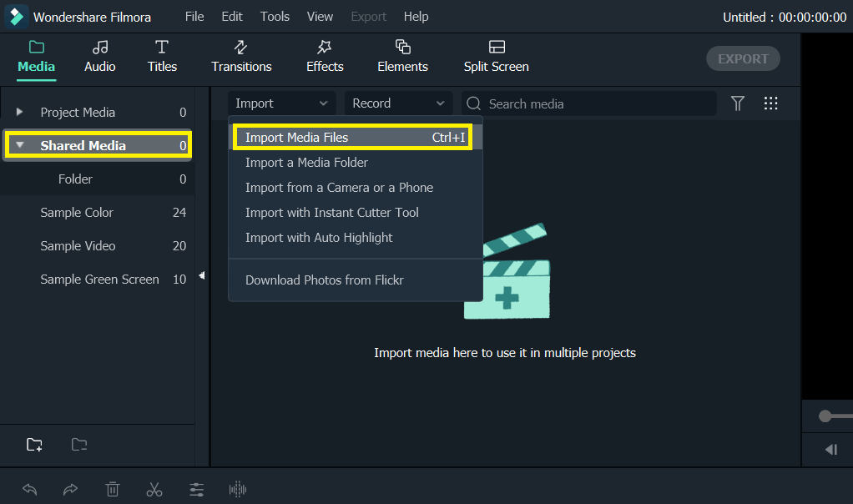This screenshot has height=504, width=853.
Task: Click the EXPORT button
Action: (x=743, y=58)
